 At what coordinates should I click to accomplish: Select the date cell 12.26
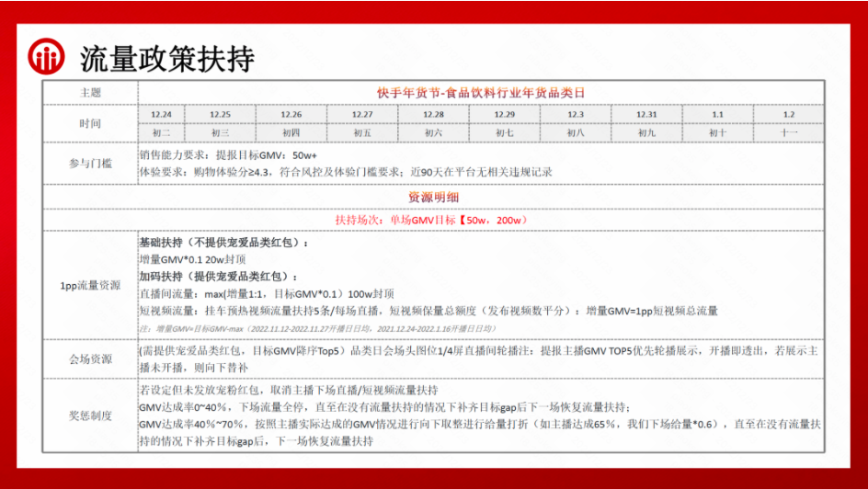pos(291,115)
